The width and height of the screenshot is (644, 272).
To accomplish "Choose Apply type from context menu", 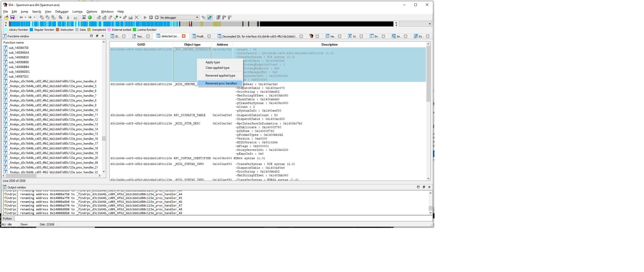I will pyautogui.click(x=213, y=62).
